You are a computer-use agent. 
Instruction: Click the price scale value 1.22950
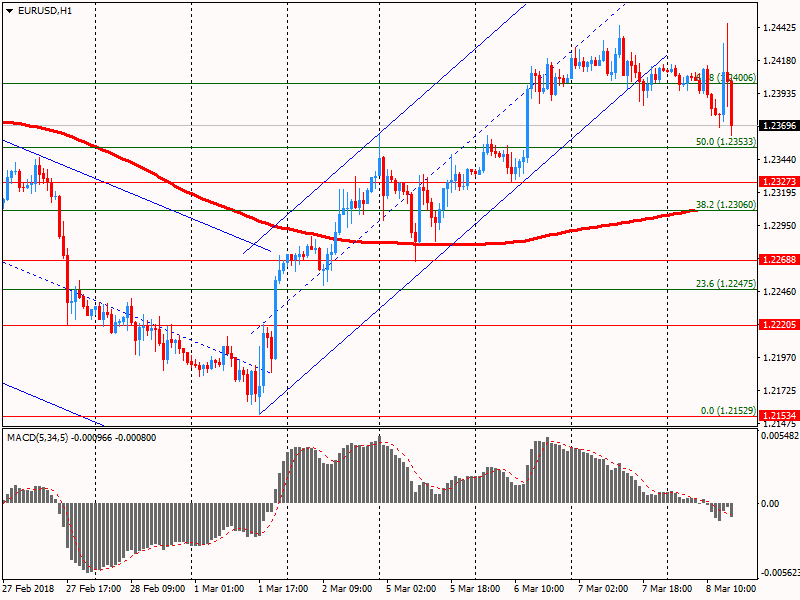click(779, 226)
